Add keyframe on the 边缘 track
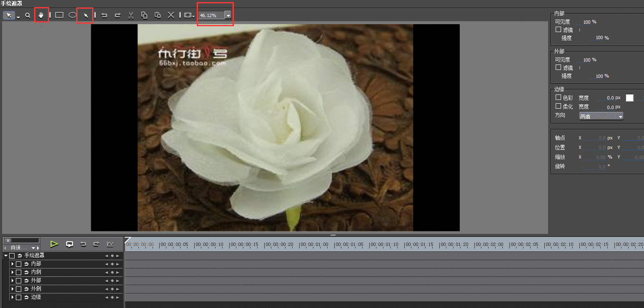Viewport: 644px width, 308px height. (112, 298)
